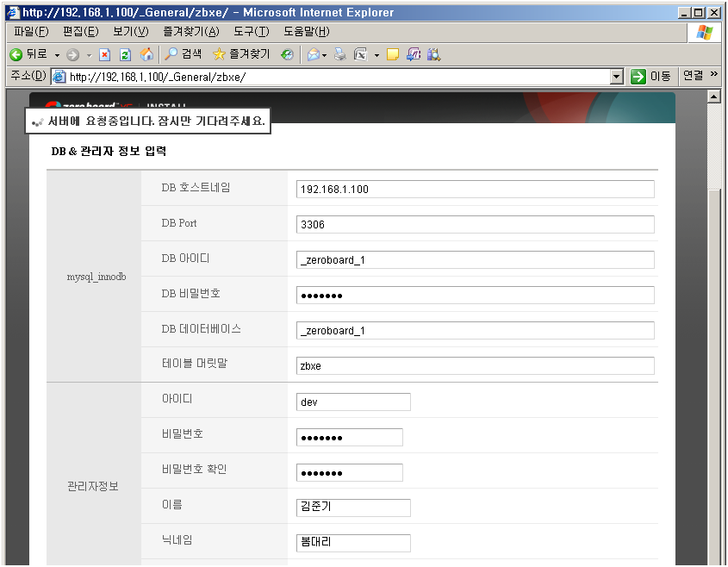
Task: Click the DB 데이터베이스 input field
Action: coord(475,330)
